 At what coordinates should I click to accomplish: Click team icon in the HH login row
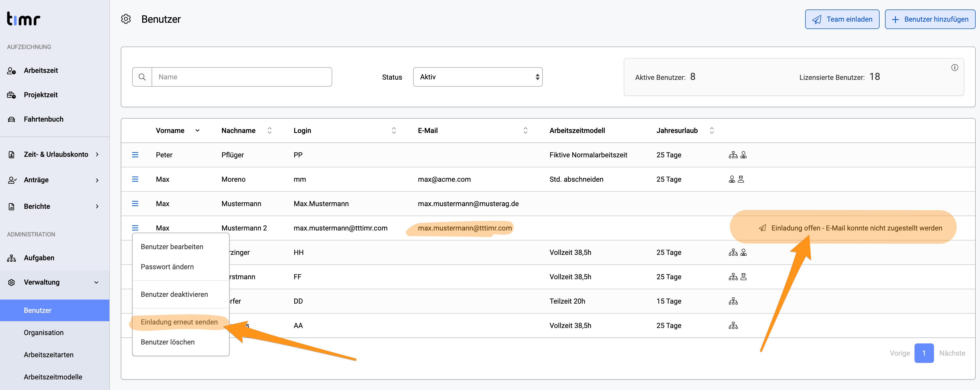733,252
